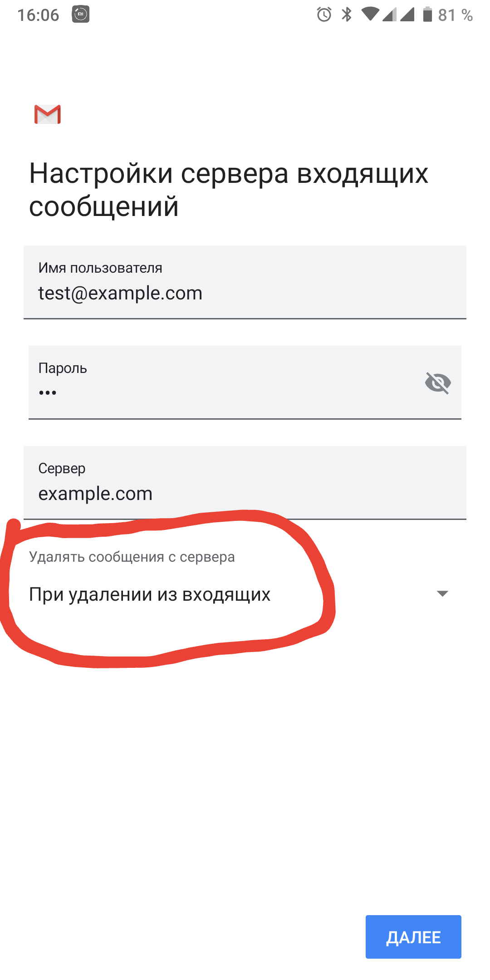Tap the 81 % battery percentage
490x980 pixels.
[x=455, y=15]
